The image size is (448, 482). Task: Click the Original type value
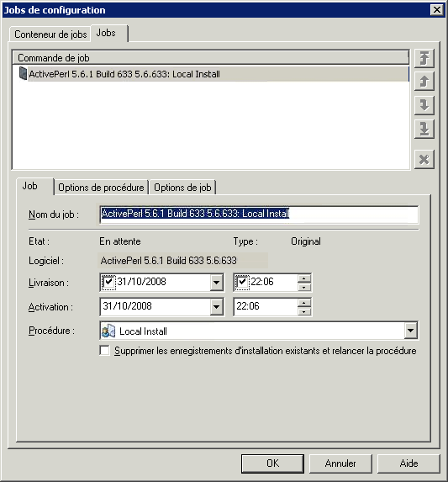pyautogui.click(x=306, y=241)
